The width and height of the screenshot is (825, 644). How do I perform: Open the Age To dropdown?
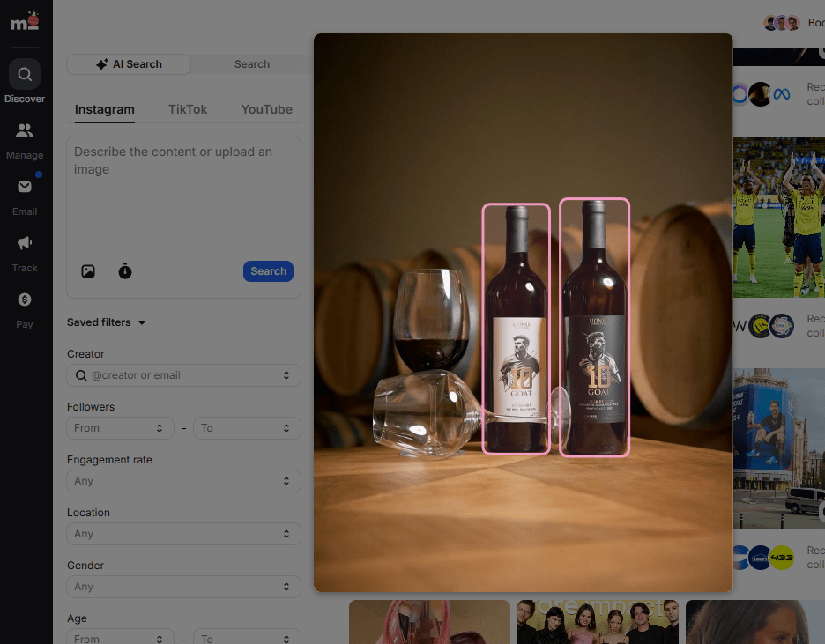coord(248,637)
